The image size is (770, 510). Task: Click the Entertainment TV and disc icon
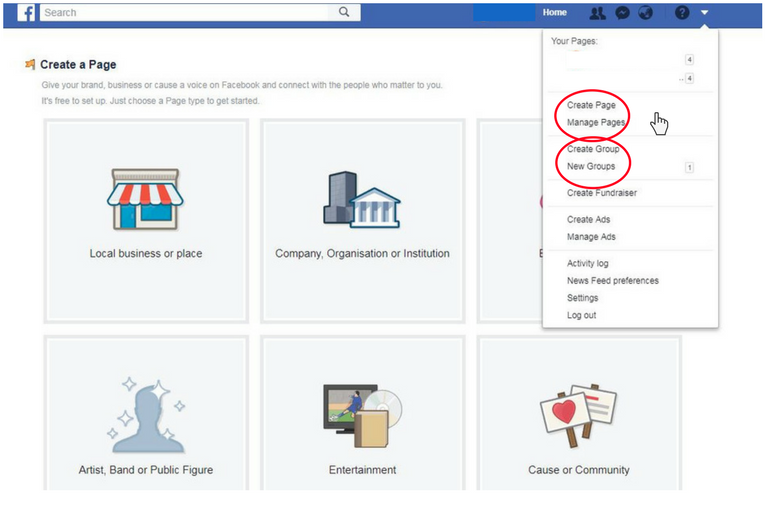pos(362,416)
